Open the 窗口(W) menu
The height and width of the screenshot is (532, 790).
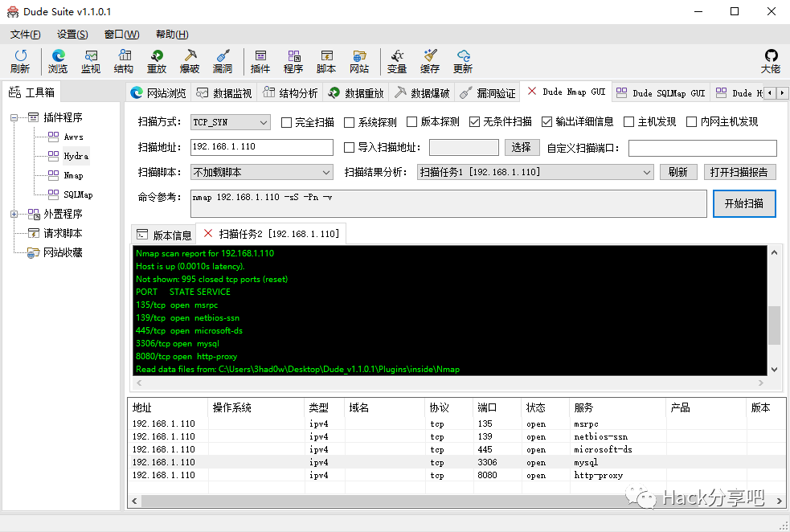pyautogui.click(x=121, y=35)
